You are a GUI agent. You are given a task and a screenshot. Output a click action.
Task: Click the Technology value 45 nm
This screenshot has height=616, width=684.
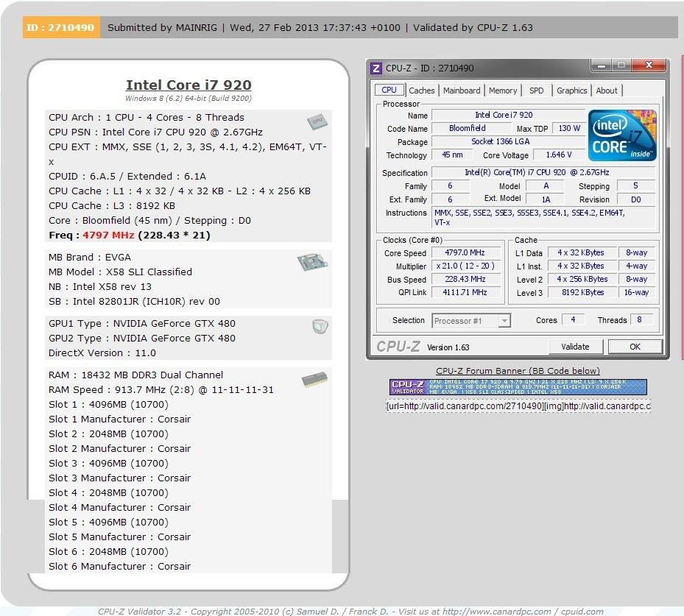click(x=452, y=155)
